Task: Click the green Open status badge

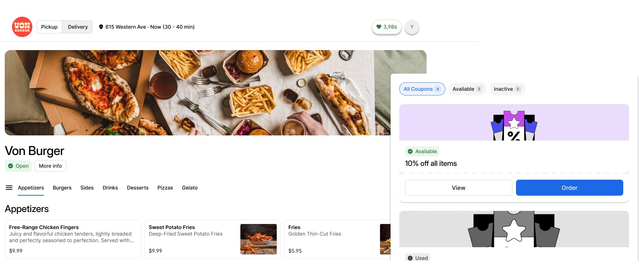Action: [x=18, y=166]
